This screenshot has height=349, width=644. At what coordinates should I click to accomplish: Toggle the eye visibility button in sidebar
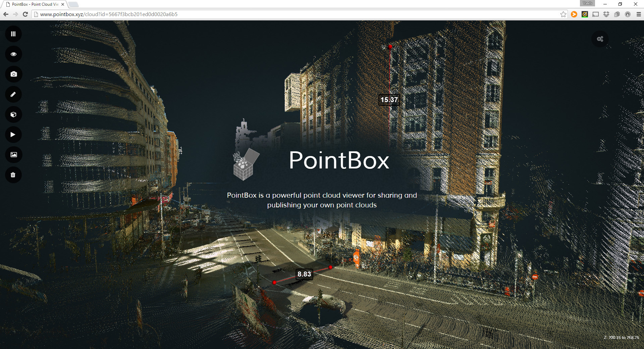[13, 54]
